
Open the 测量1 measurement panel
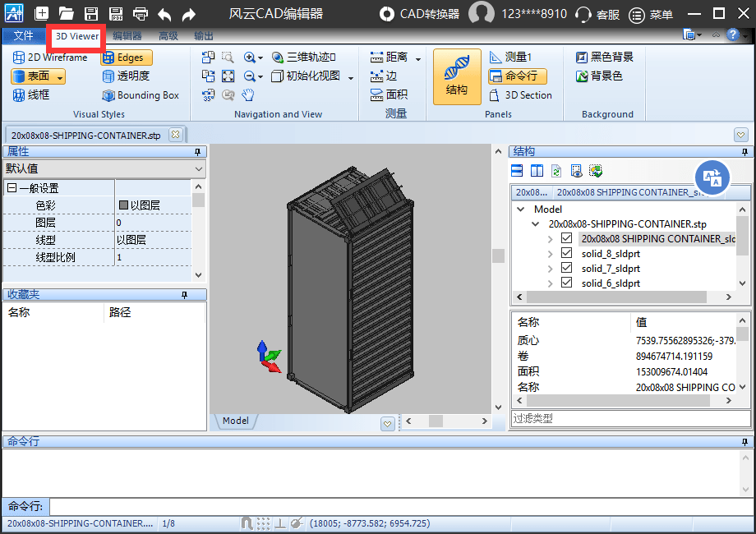(510, 58)
